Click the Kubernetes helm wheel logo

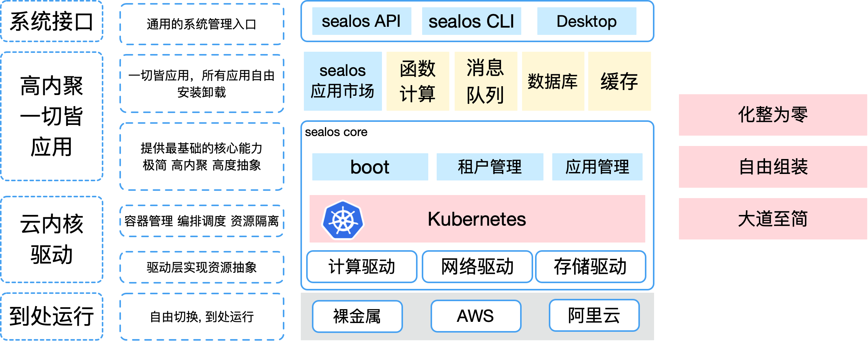pos(343,220)
